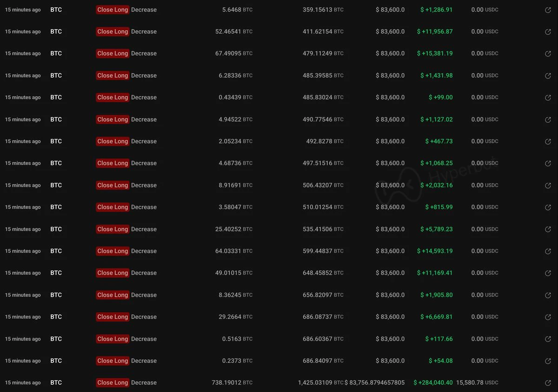The height and width of the screenshot is (392, 558).
Task: Click the position size 485.39585 BTC
Action: [x=323, y=76]
